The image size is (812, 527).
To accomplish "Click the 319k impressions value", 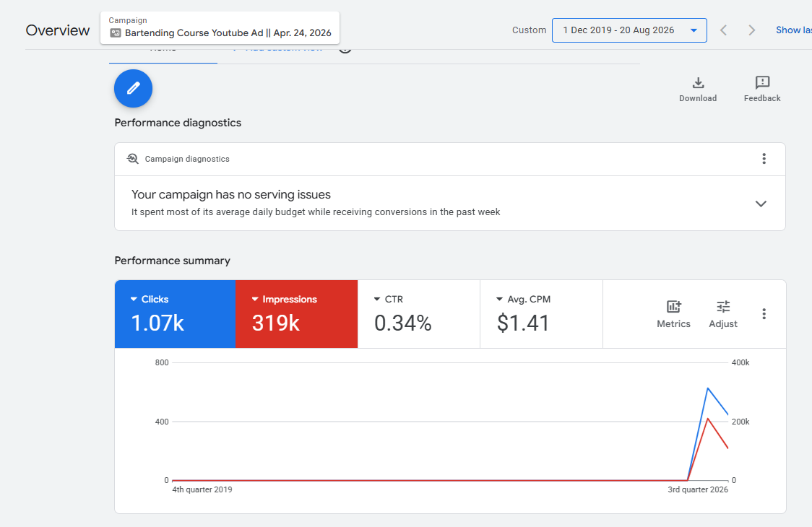I will (x=275, y=323).
